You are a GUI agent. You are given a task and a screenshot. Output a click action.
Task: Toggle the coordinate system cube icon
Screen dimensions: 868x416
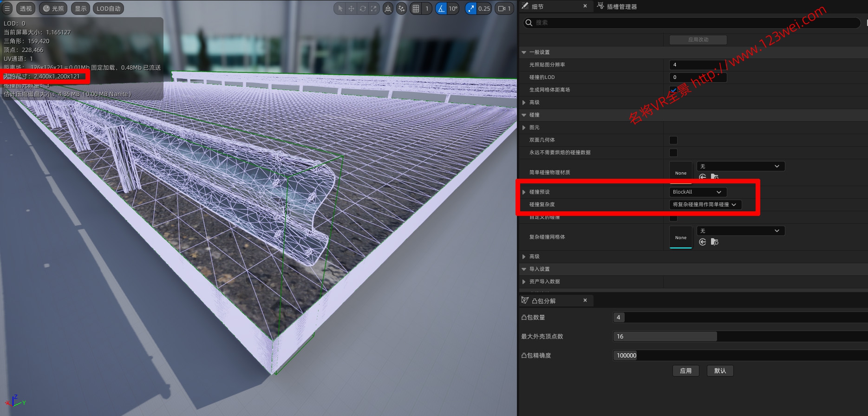388,8
